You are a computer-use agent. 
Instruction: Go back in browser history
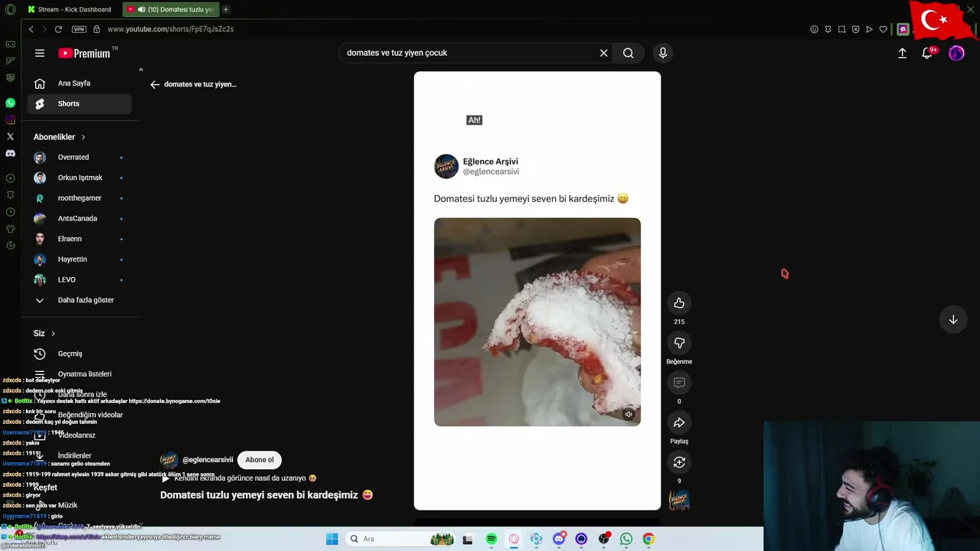pyautogui.click(x=31, y=29)
